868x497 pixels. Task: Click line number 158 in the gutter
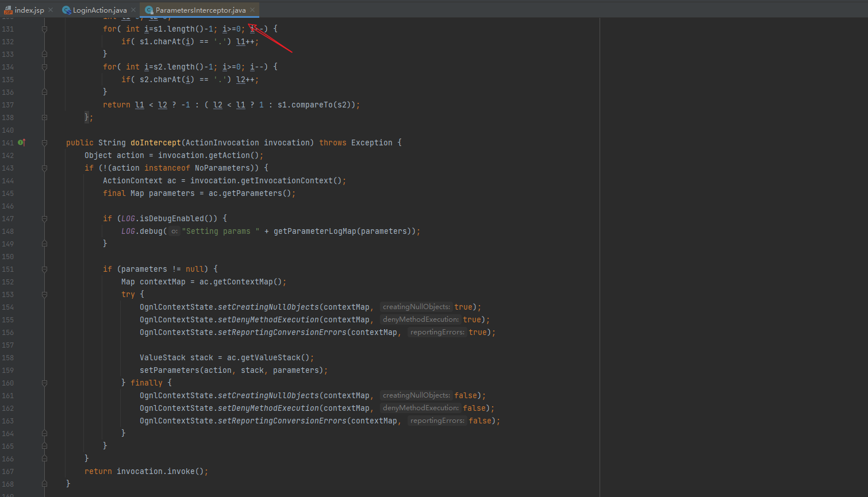point(7,357)
